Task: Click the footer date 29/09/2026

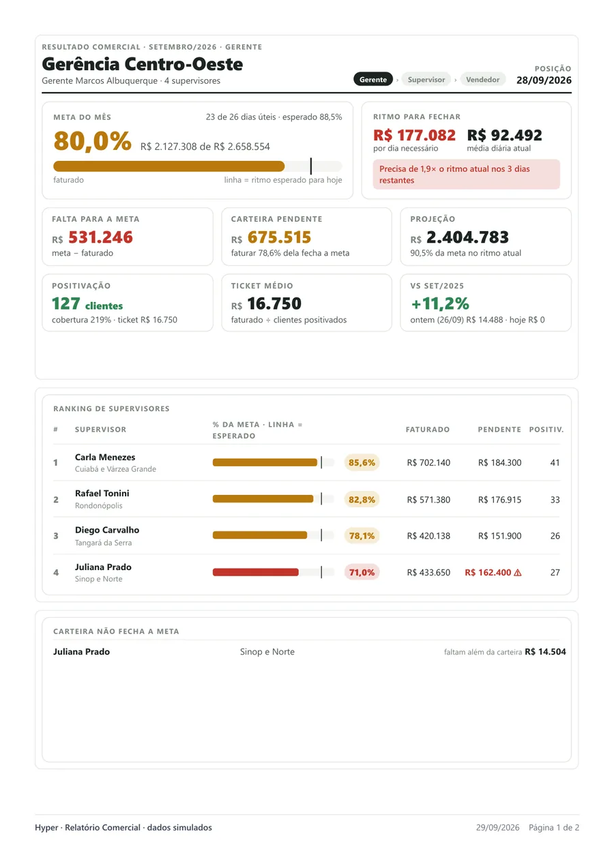Action: point(498,828)
